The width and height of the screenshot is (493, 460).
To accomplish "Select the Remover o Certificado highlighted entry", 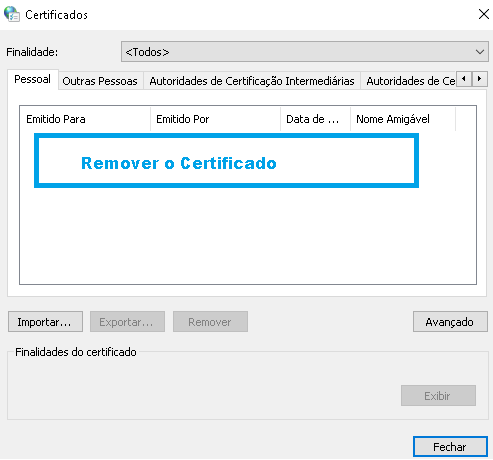I will [x=226, y=161].
